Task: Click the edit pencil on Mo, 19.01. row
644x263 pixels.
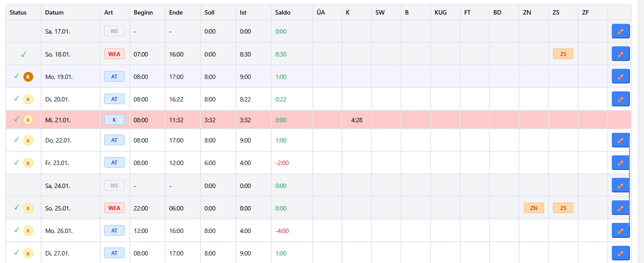Action: tap(621, 76)
